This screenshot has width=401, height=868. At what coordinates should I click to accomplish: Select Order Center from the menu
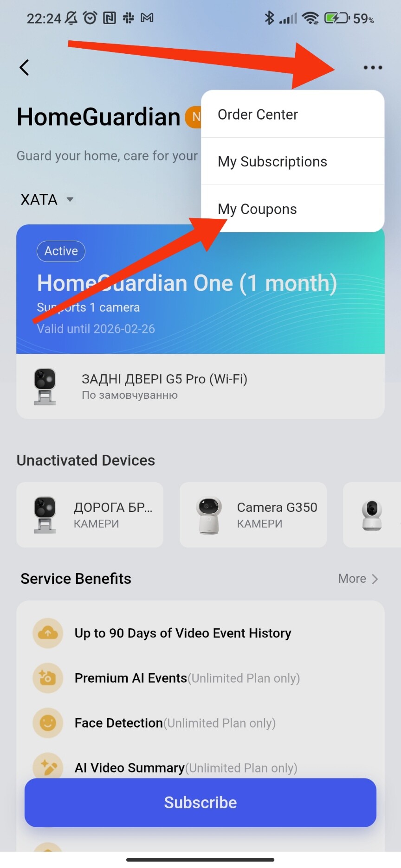[292, 114]
